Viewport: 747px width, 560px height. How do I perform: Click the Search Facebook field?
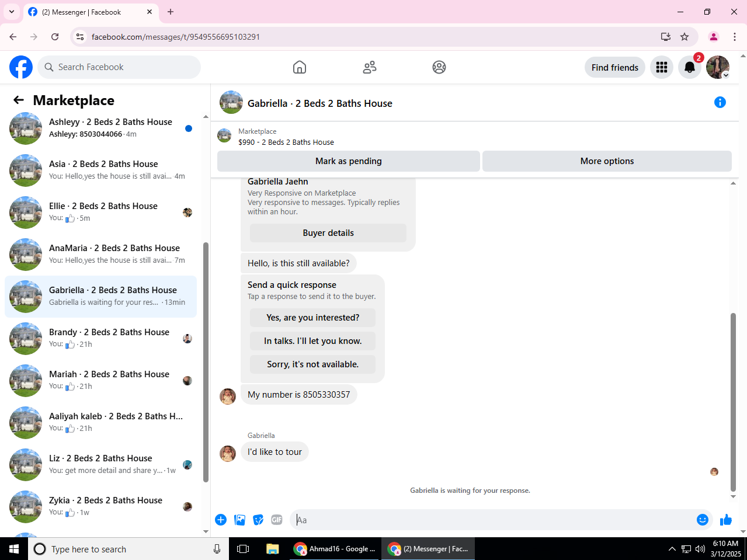click(x=119, y=67)
